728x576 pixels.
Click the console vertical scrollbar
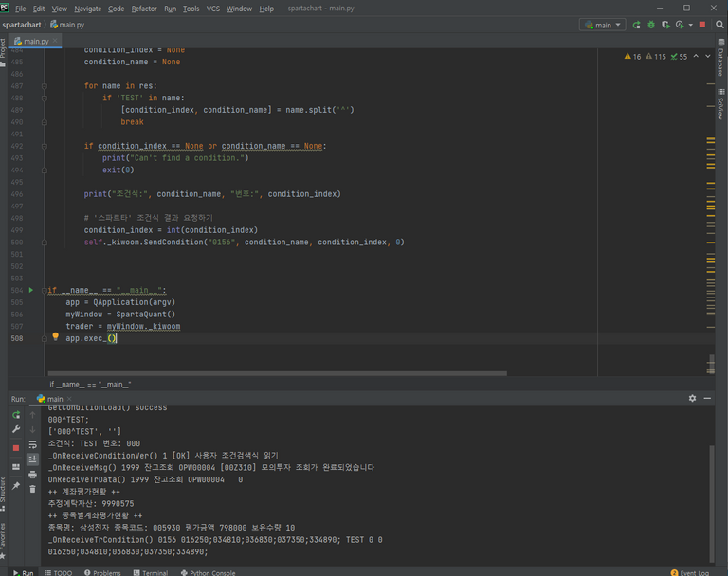[711, 504]
